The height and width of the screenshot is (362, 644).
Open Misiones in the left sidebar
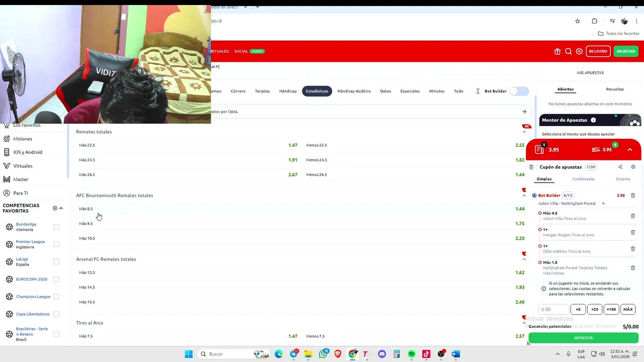pyautogui.click(x=23, y=139)
